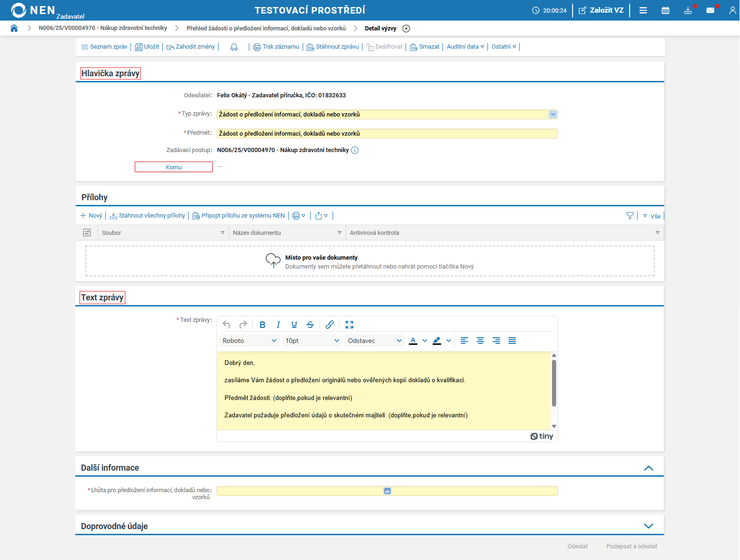
Task: Open the date picker for Lhůta field
Action: [387, 491]
